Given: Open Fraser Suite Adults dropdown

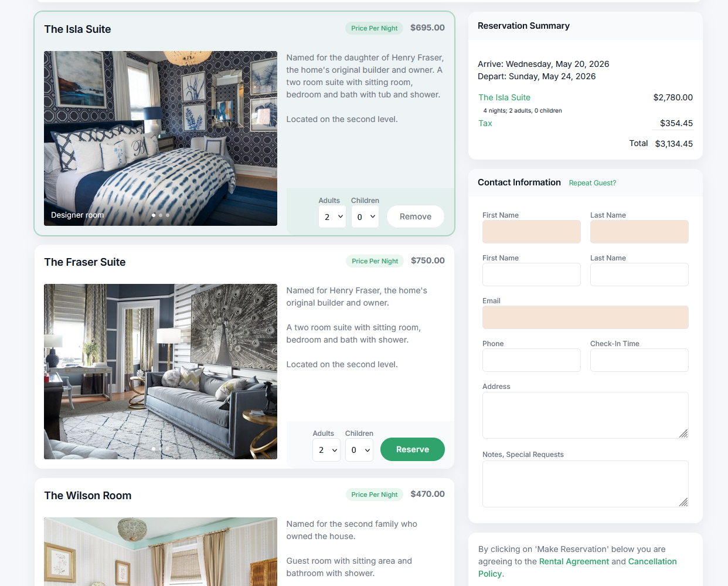Looking at the screenshot, I should [x=326, y=450].
